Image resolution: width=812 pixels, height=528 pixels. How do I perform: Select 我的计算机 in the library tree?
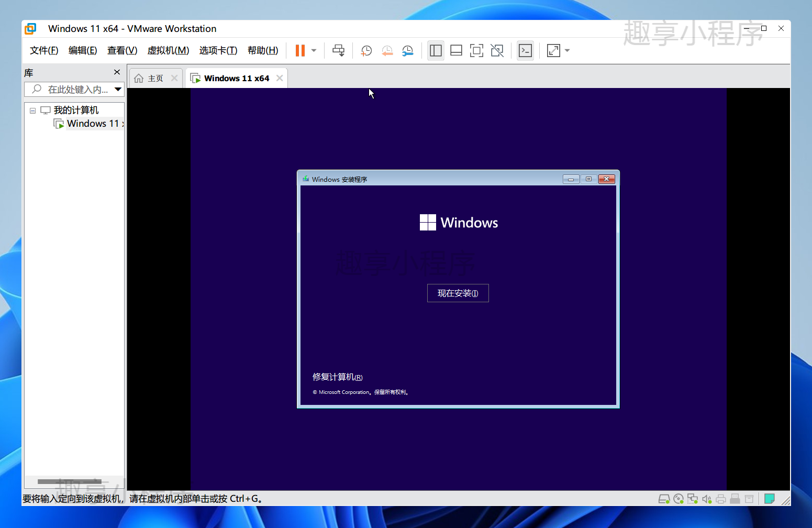point(76,110)
